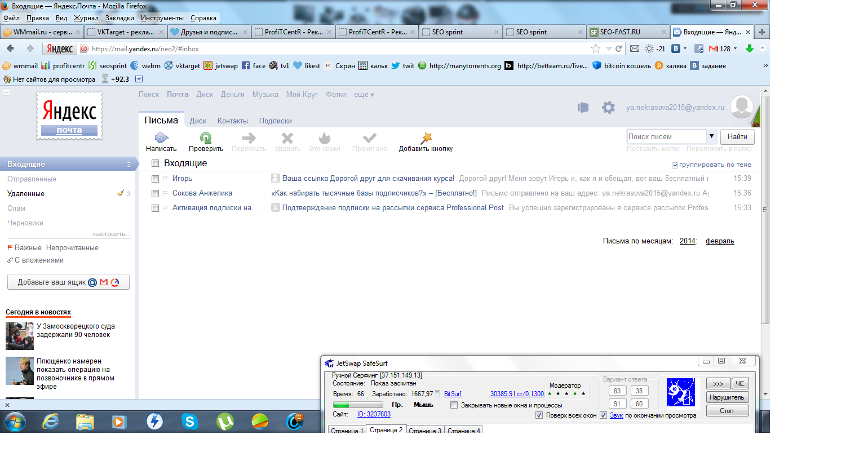Click the browser forward arrow
868x470 pixels.
point(30,48)
